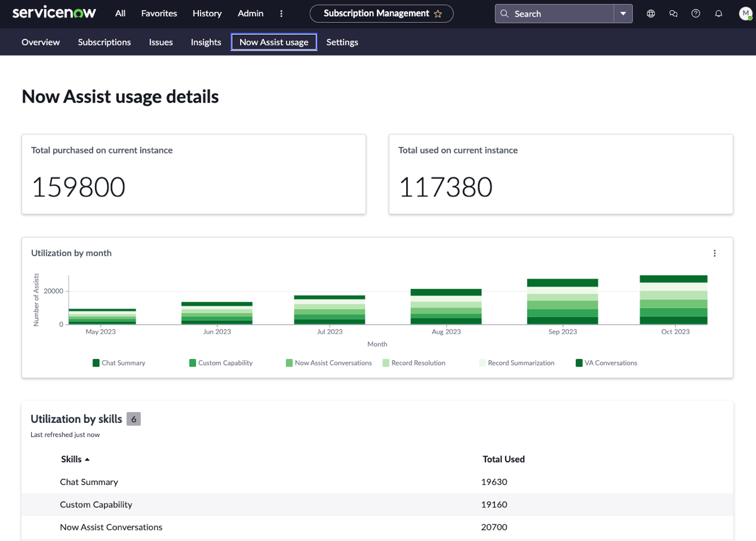Click the Utilization by month title
Screen dimensions: 756x541
71,253
